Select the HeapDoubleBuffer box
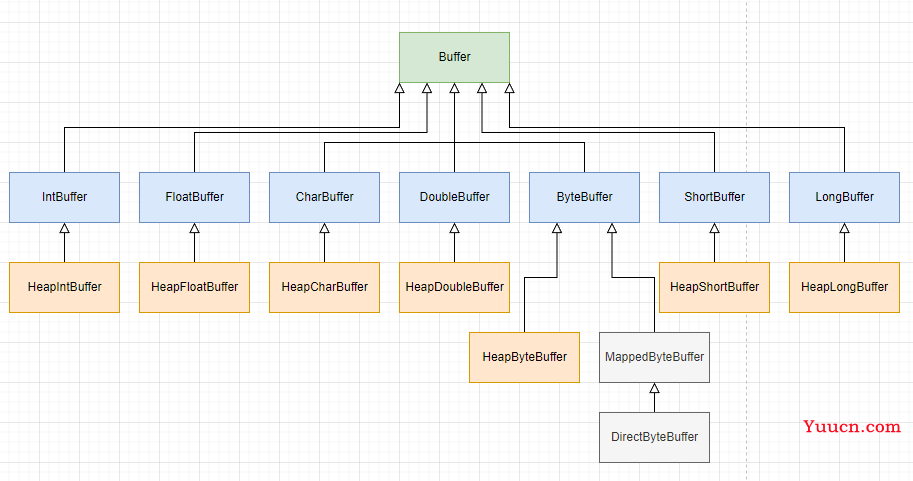 454,287
